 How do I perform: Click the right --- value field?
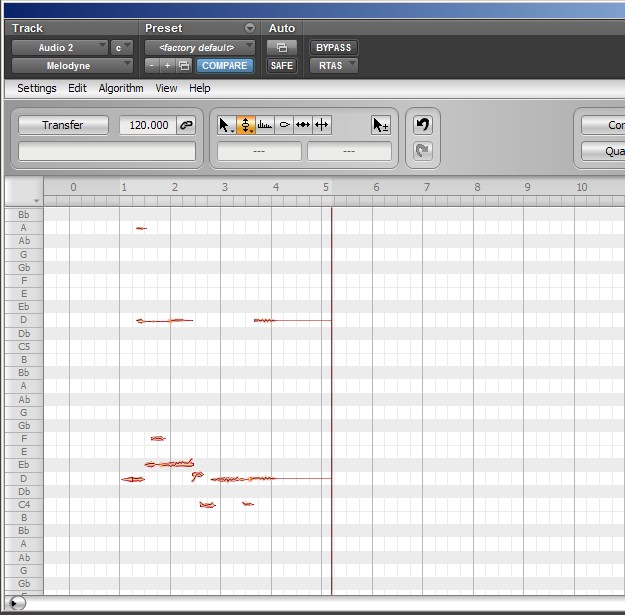click(x=349, y=151)
